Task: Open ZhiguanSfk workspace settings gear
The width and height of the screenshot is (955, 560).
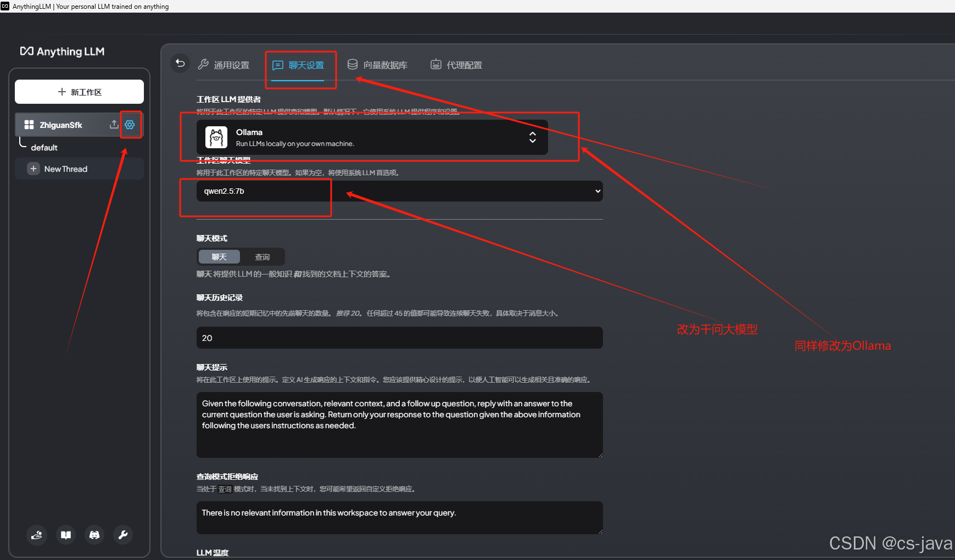Action: tap(130, 125)
